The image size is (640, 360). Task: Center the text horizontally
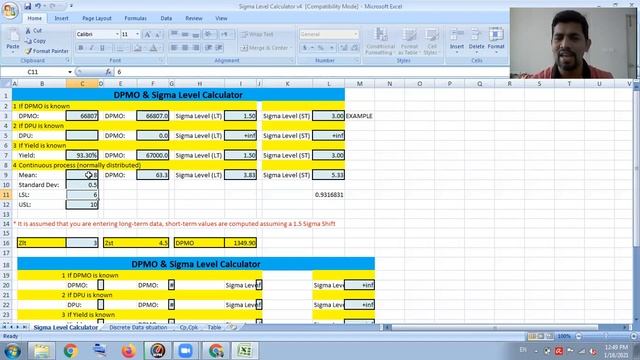point(185,48)
